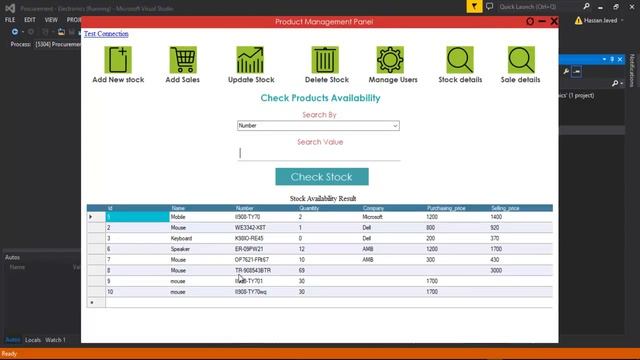Focus the Search Value input field
The height and width of the screenshot is (360, 640).
pyautogui.click(x=318, y=153)
